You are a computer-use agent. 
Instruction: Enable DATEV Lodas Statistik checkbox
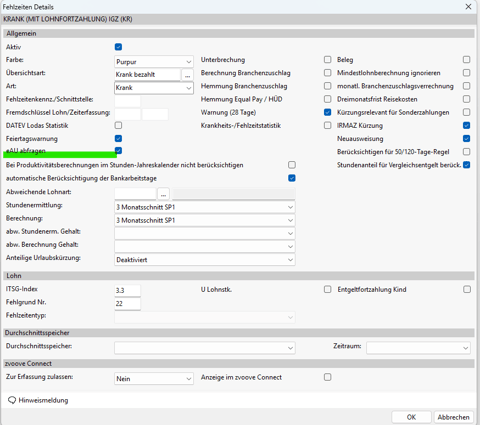pyautogui.click(x=118, y=125)
